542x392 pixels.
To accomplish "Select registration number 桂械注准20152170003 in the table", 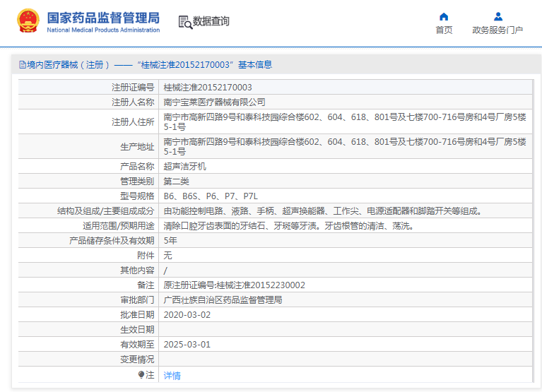I will 208,88.
